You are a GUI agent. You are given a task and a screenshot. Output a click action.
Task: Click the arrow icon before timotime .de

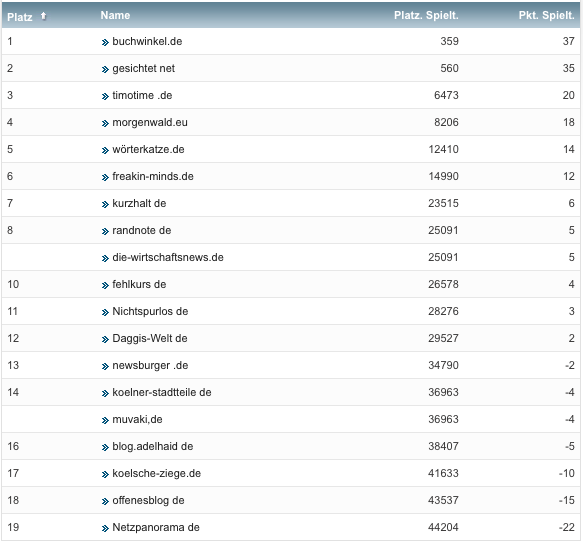[105, 96]
